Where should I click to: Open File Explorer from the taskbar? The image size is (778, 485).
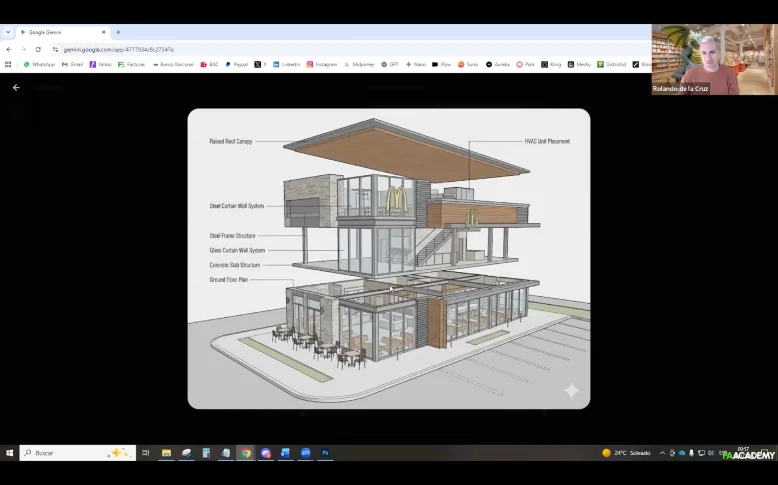click(x=166, y=453)
